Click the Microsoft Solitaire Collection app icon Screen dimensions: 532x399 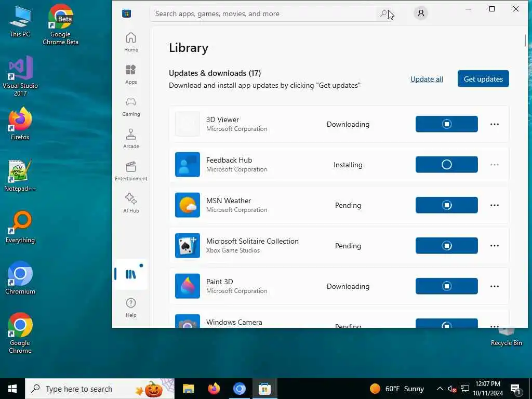[187, 246]
